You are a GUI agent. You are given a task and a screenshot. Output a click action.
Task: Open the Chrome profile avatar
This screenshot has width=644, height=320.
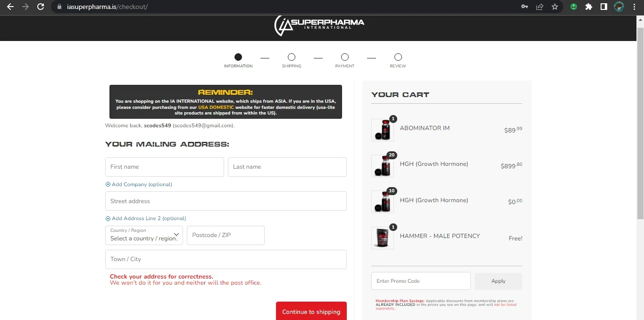point(619,7)
